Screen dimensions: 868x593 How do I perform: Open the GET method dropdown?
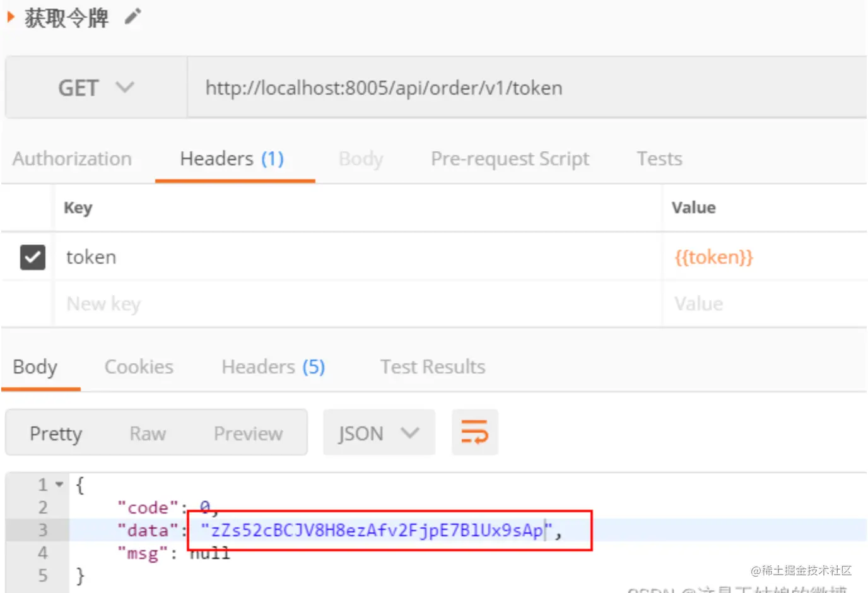(x=97, y=88)
